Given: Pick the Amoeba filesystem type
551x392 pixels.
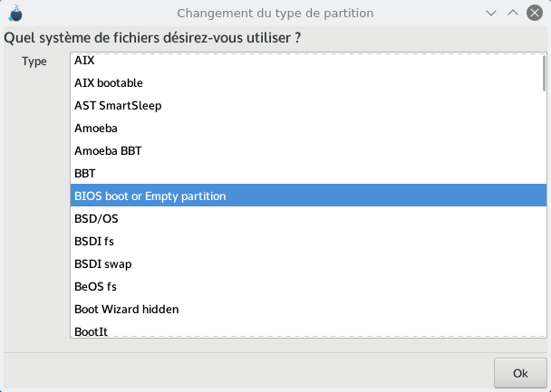Looking at the screenshot, I should [308, 128].
